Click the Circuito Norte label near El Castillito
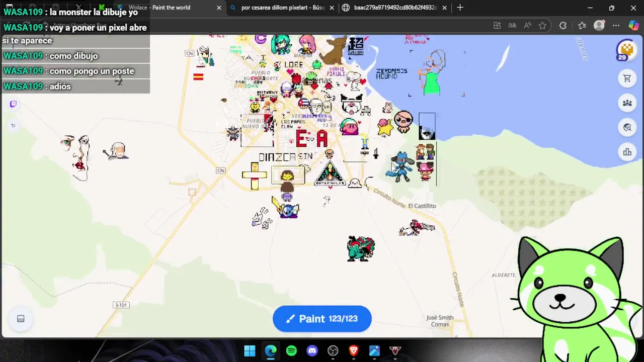Viewport: 644px width, 362px height. [389, 199]
